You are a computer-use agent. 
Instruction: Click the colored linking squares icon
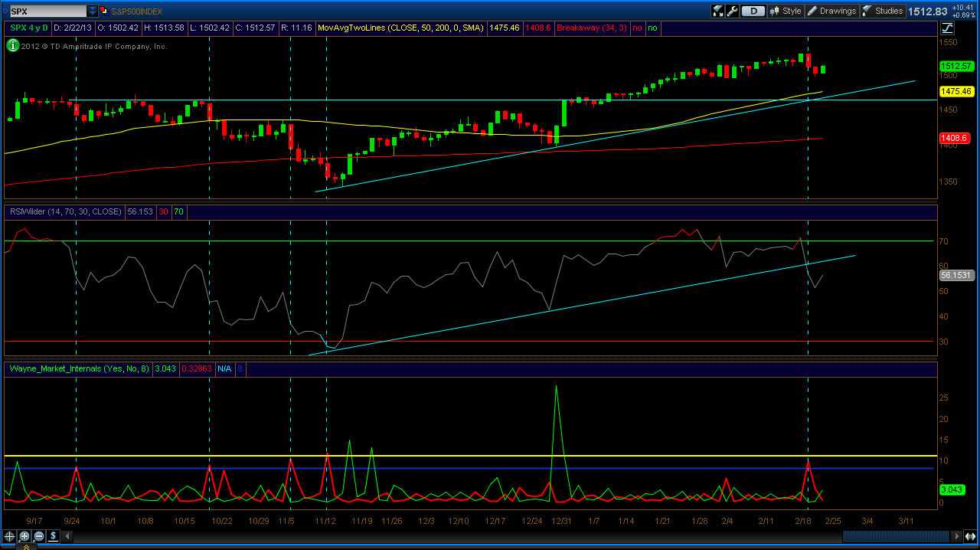[x=106, y=11]
